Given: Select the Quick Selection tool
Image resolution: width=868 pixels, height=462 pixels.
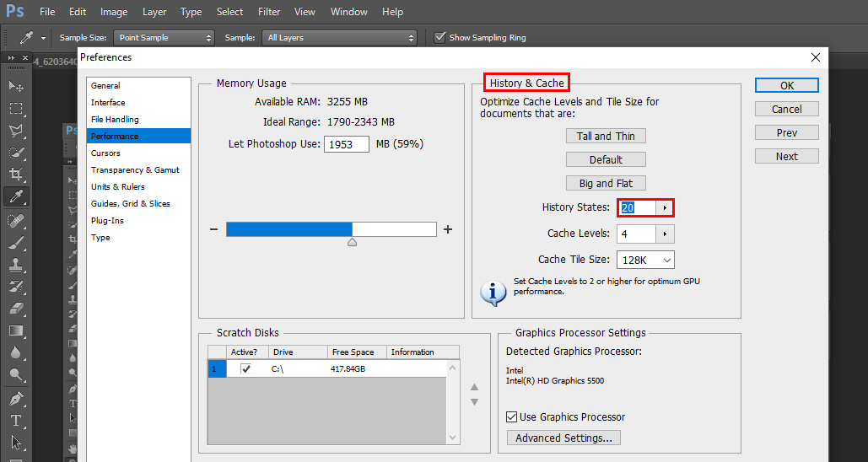Looking at the screenshot, I should [16, 153].
